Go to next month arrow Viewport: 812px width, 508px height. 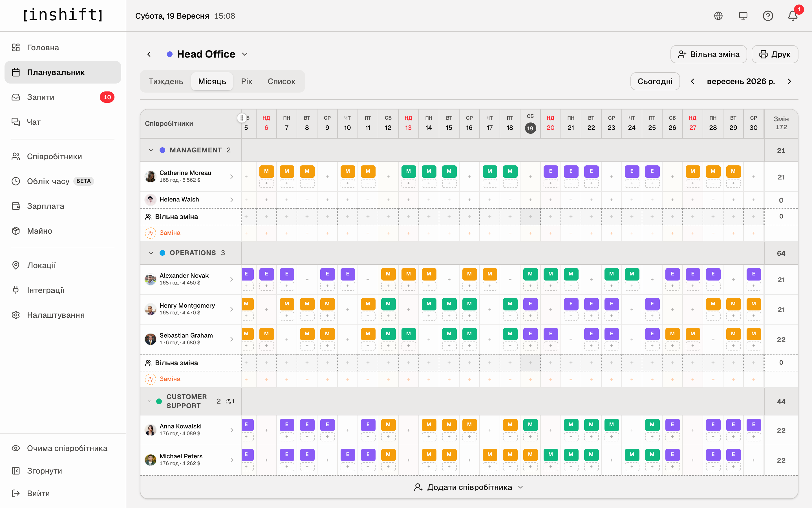pyautogui.click(x=789, y=81)
